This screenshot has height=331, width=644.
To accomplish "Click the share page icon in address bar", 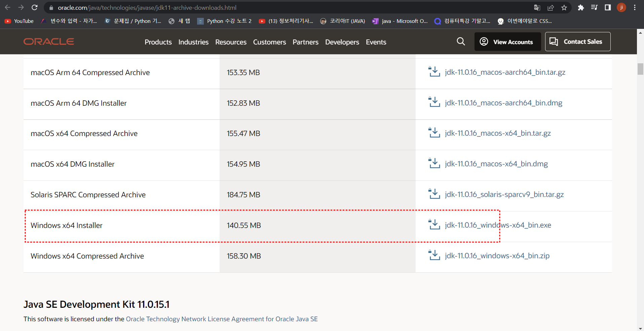I will coord(551,7).
